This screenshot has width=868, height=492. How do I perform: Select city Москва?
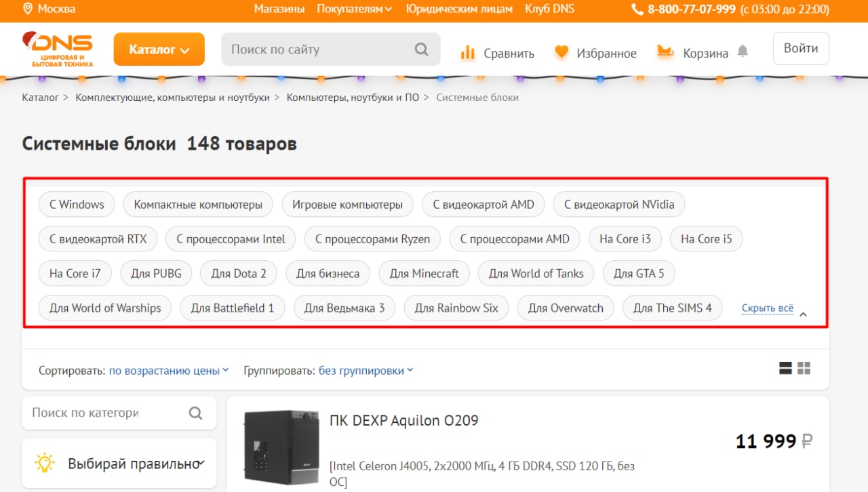point(56,9)
